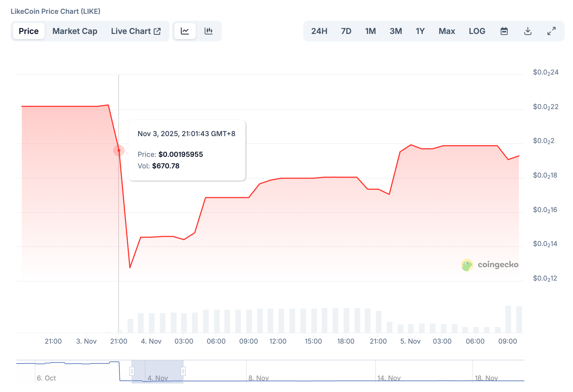Click the right navigator range handle

(183, 371)
